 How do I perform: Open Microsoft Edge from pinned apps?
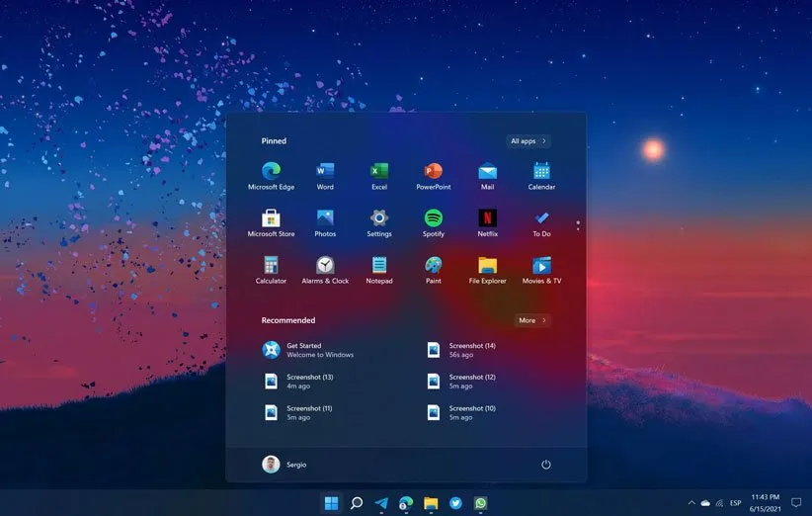pyautogui.click(x=271, y=172)
